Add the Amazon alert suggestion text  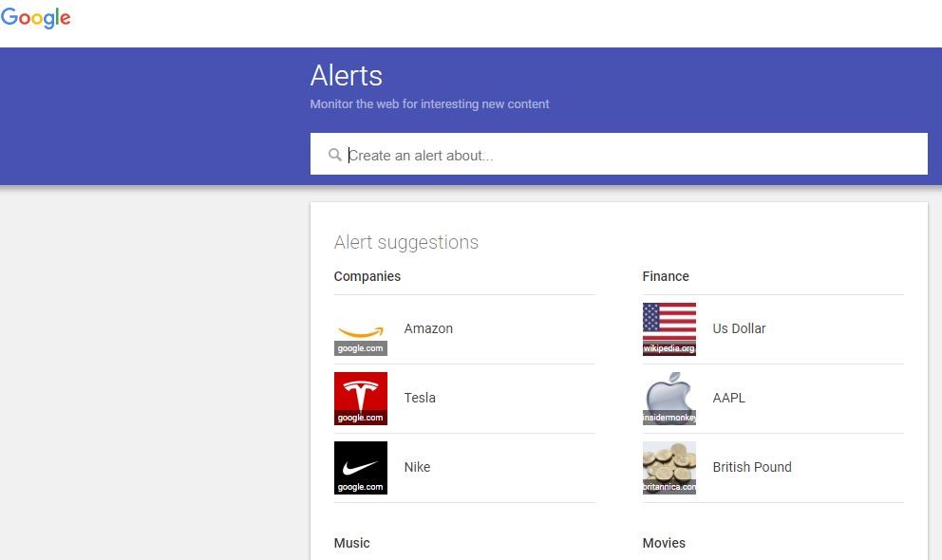point(428,328)
